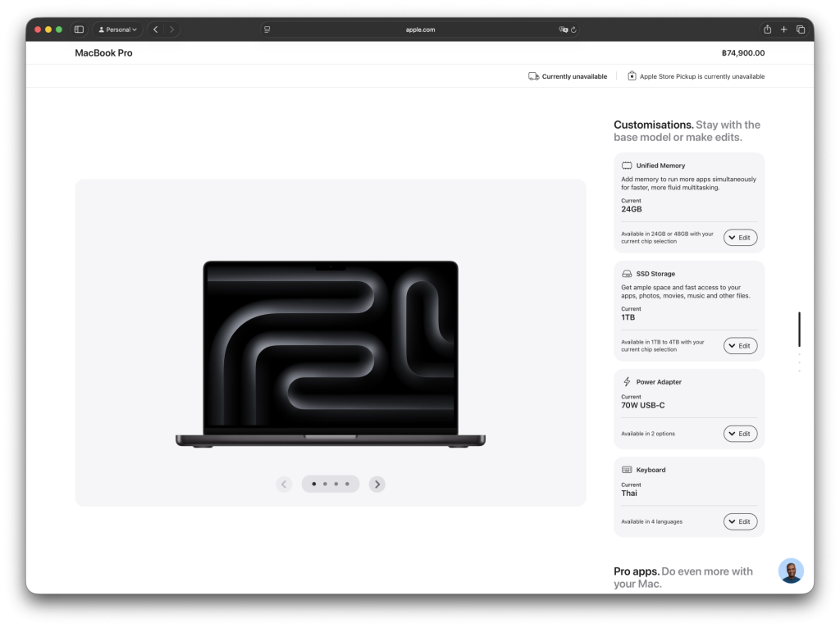Show the next MacBook Pro gallery image
The width and height of the screenshot is (840, 628).
click(377, 485)
